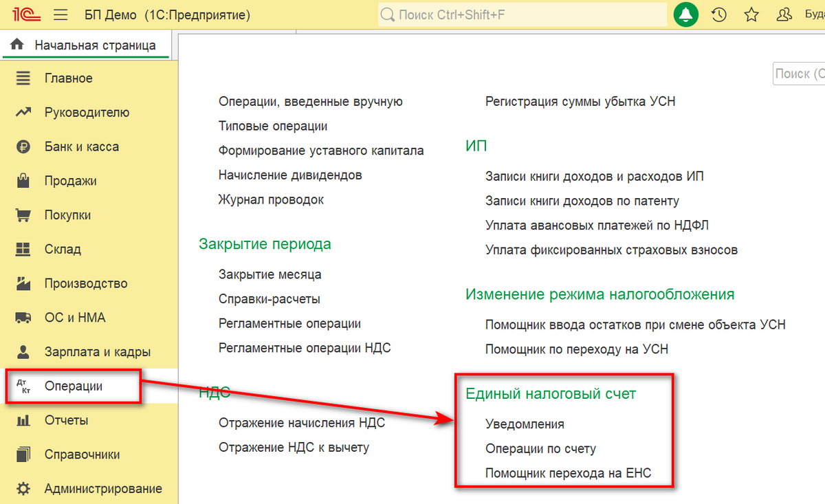Open Отражение НДС к вычету
825x504 pixels.
click(x=294, y=448)
